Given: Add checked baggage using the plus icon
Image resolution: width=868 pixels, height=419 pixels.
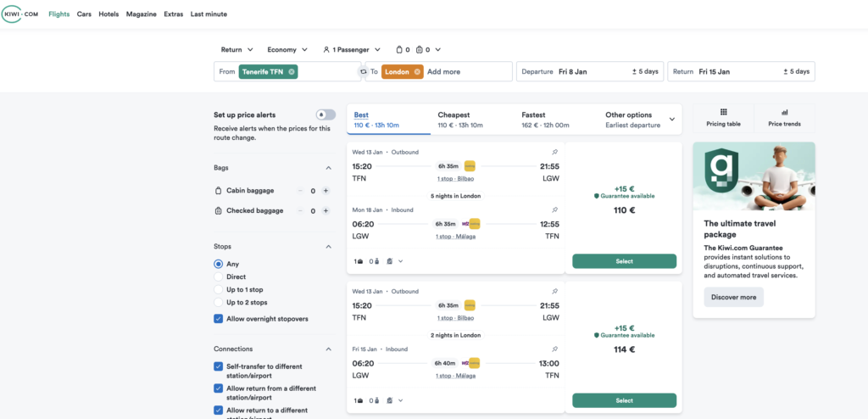Looking at the screenshot, I should tap(325, 210).
